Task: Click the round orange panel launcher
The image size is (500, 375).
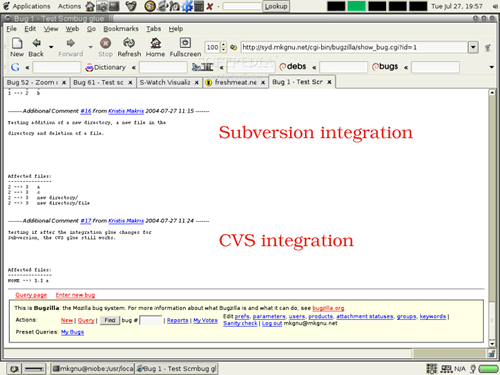Action: 150,6
